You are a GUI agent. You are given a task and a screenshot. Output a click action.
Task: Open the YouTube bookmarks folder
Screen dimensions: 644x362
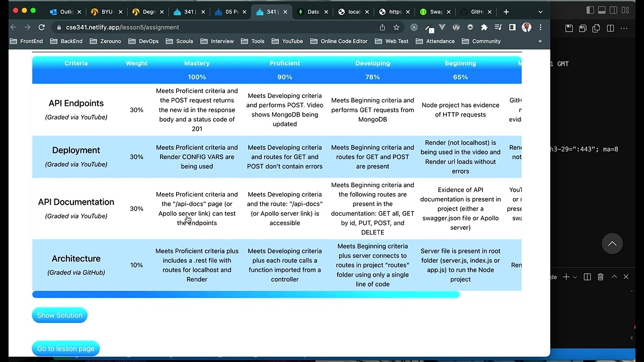[287, 41]
